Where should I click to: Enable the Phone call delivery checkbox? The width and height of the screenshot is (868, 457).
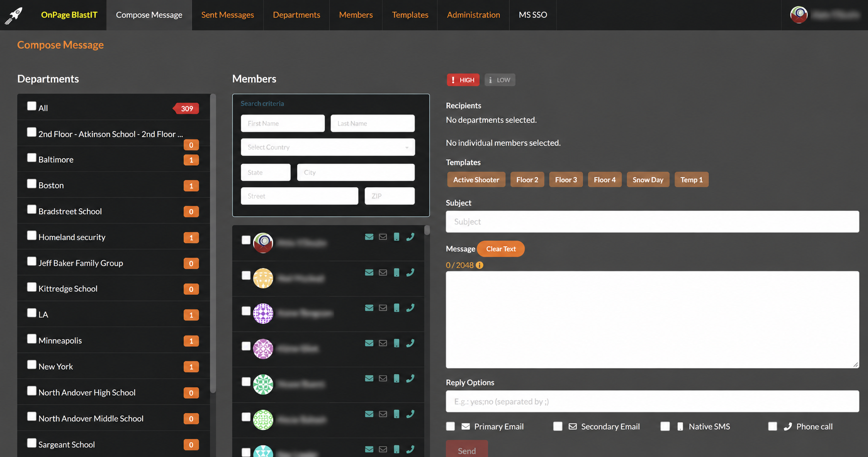773,426
